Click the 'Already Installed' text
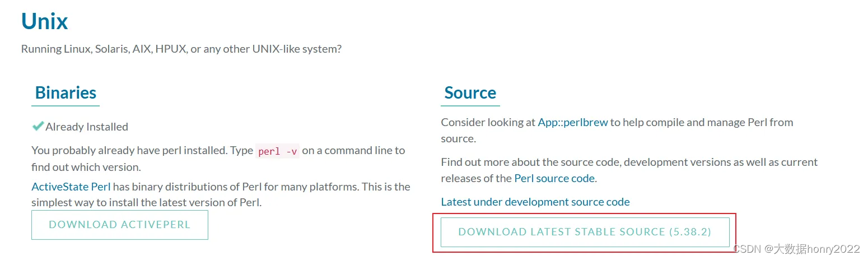The width and height of the screenshot is (868, 260). (87, 127)
